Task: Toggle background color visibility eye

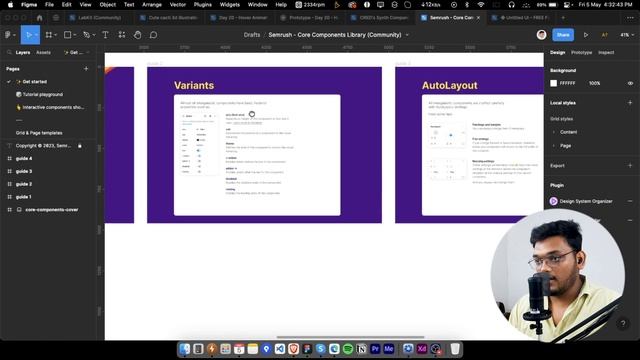Action: pos(630,83)
